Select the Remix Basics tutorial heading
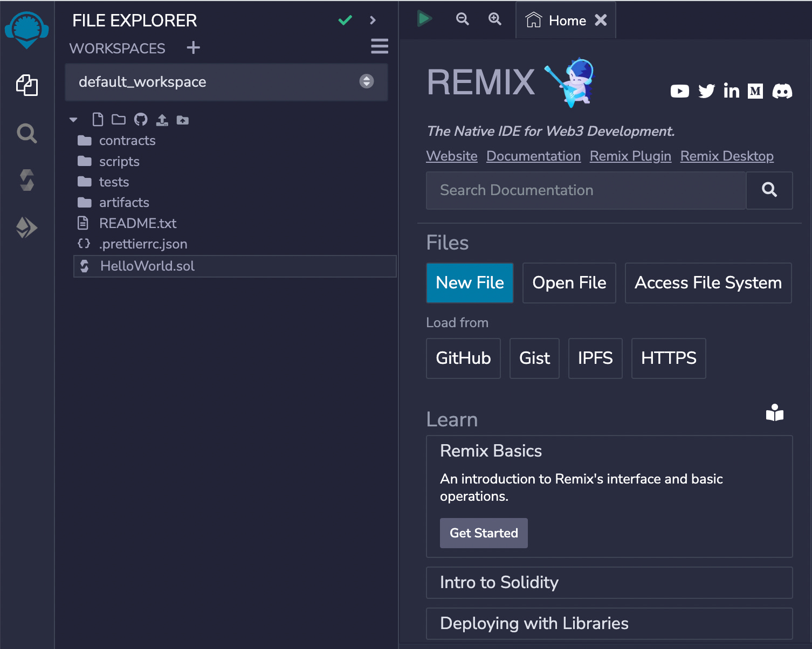Viewport: 812px width, 649px height. 491,451
